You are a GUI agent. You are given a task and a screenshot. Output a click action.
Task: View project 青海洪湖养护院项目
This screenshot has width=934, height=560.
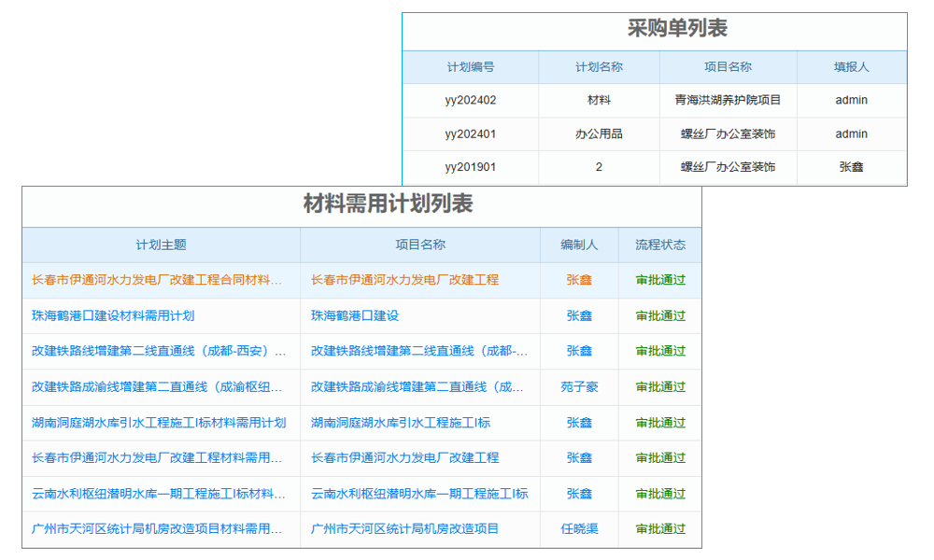[x=728, y=100]
